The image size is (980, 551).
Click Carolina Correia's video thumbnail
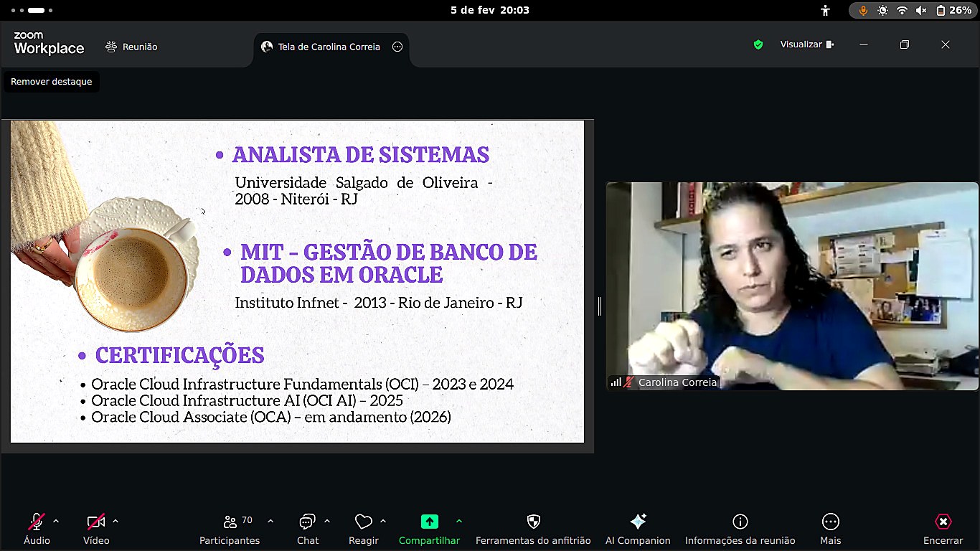tap(792, 286)
